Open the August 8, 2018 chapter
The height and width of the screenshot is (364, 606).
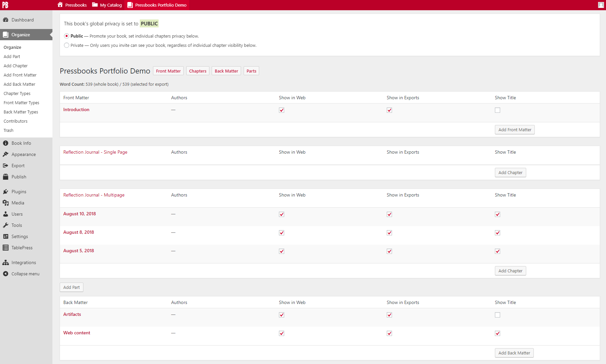pos(78,232)
